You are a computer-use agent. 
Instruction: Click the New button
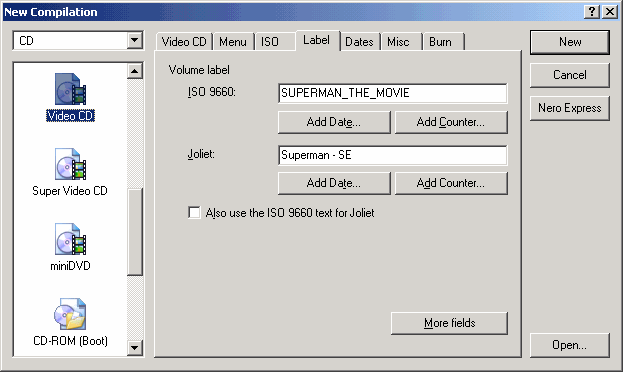pyautogui.click(x=570, y=42)
